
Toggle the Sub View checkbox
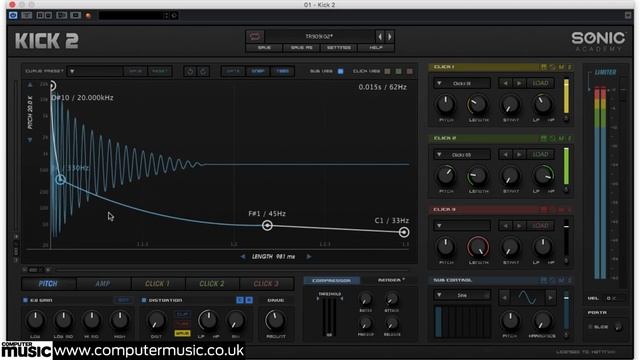point(340,71)
